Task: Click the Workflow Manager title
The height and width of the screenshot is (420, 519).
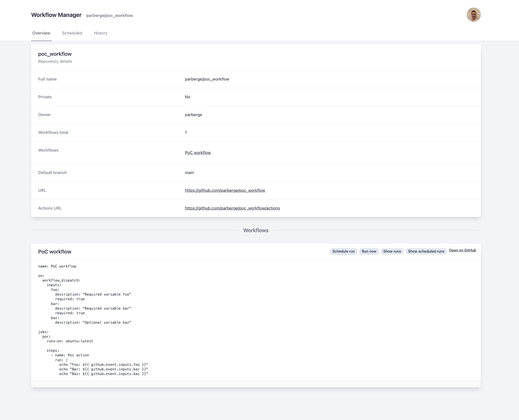Action: 56,15
